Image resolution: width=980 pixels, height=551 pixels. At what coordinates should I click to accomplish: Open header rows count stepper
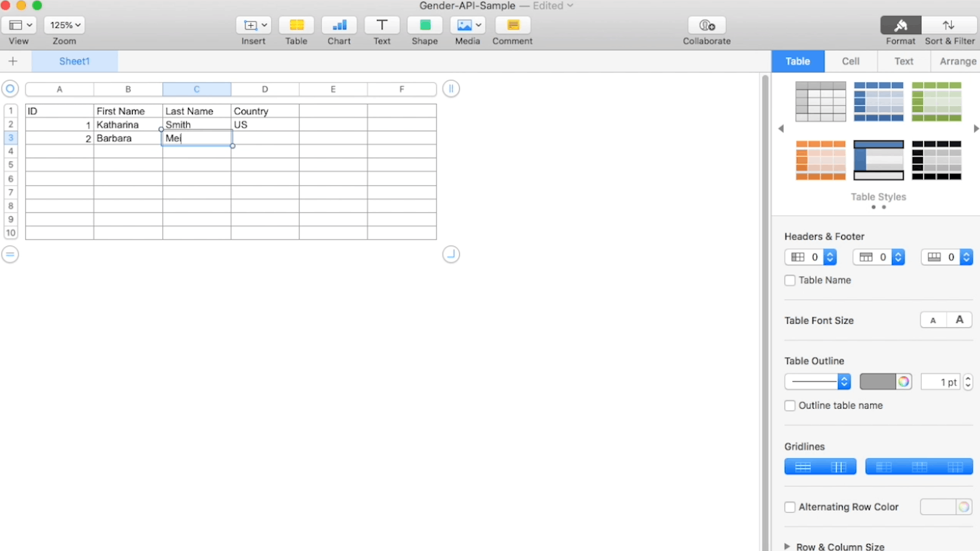[898, 257]
